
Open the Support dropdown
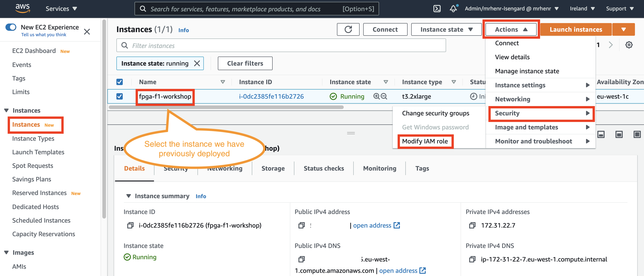tap(620, 9)
